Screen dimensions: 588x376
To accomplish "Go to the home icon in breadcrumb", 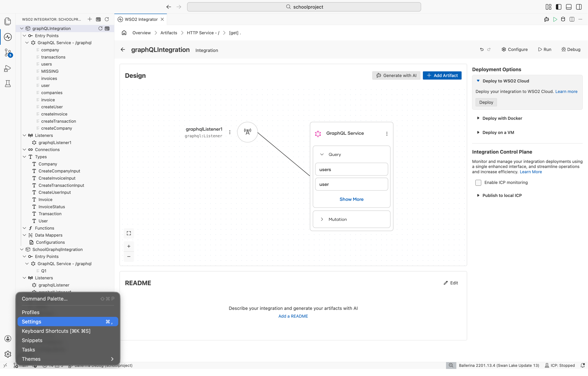I will pos(124,33).
